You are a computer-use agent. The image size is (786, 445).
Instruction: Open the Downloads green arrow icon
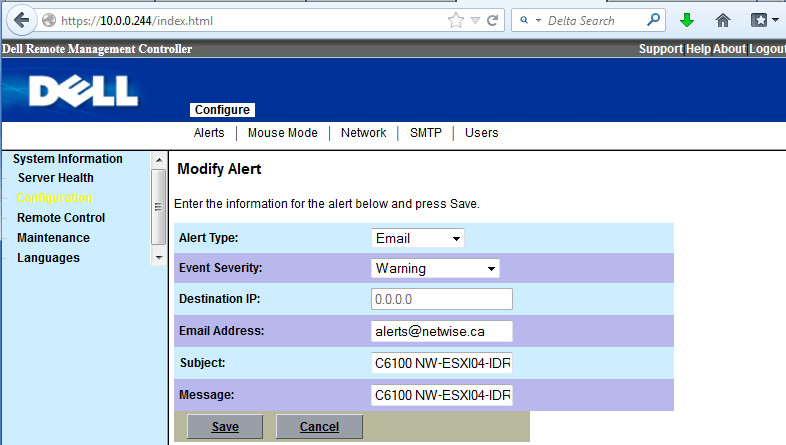tap(687, 21)
